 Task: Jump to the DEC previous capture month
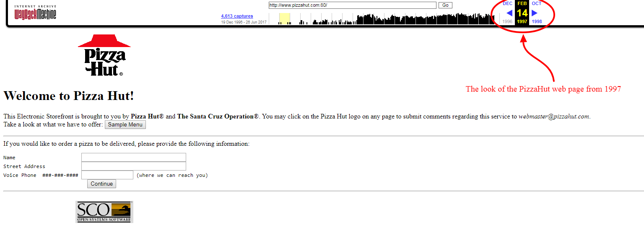[x=507, y=3]
